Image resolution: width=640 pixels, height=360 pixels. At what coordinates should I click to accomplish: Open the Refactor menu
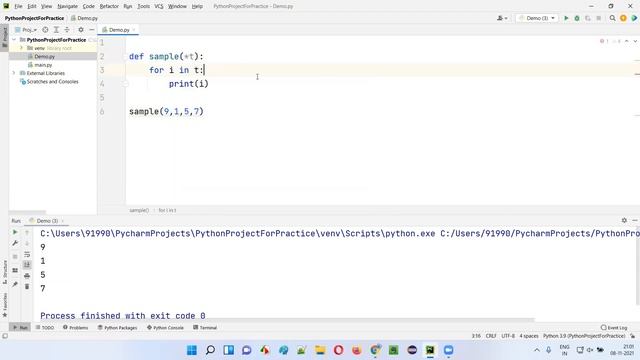tap(109, 6)
